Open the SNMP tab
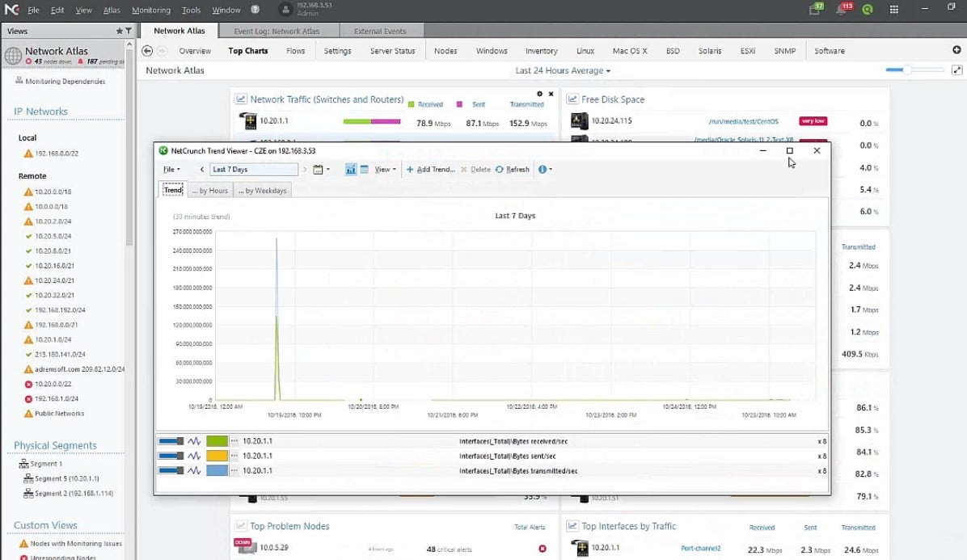Viewport: 967px width, 560px height. point(784,51)
